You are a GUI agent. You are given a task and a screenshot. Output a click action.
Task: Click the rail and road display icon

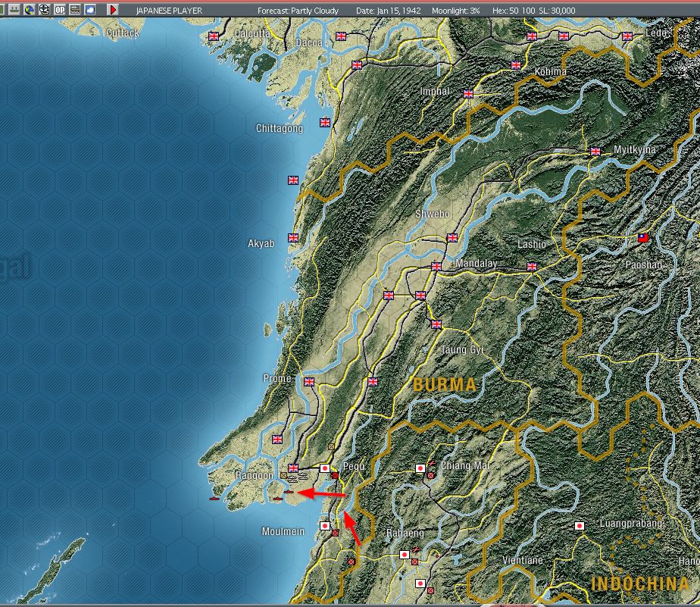[74, 9]
